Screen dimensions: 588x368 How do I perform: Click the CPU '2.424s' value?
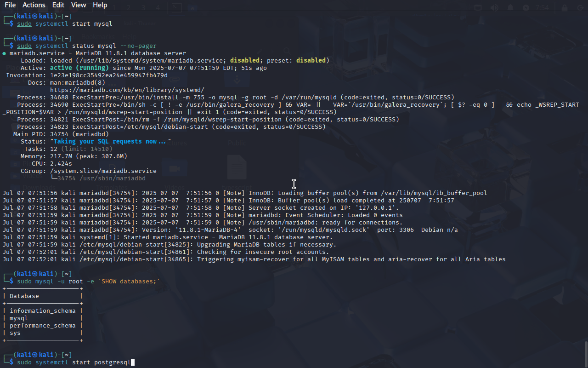pyautogui.click(x=61, y=164)
